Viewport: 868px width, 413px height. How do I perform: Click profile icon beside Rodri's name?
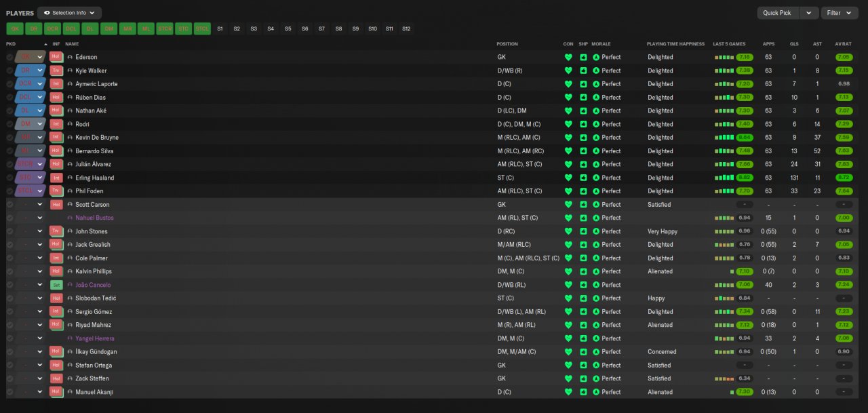click(x=70, y=124)
